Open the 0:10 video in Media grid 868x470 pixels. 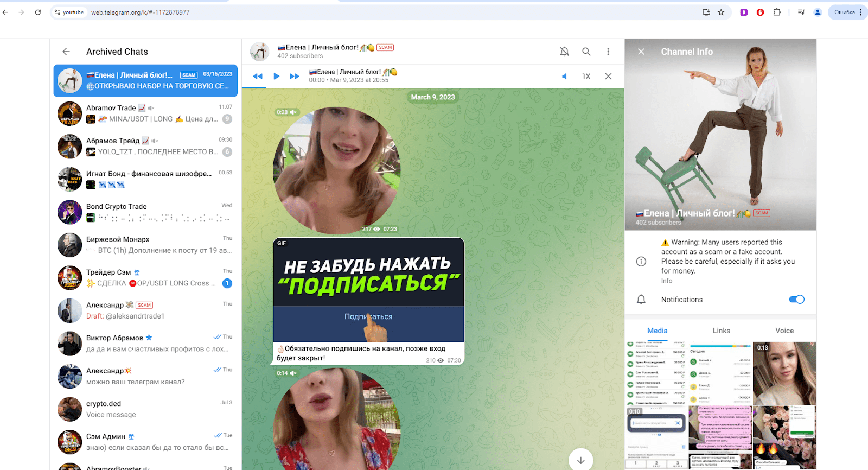click(x=656, y=437)
